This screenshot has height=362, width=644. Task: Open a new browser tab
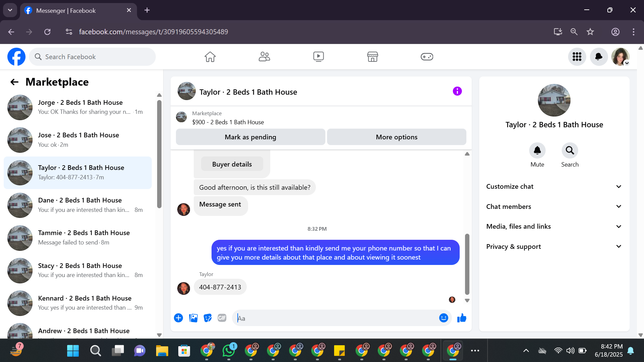(x=147, y=10)
